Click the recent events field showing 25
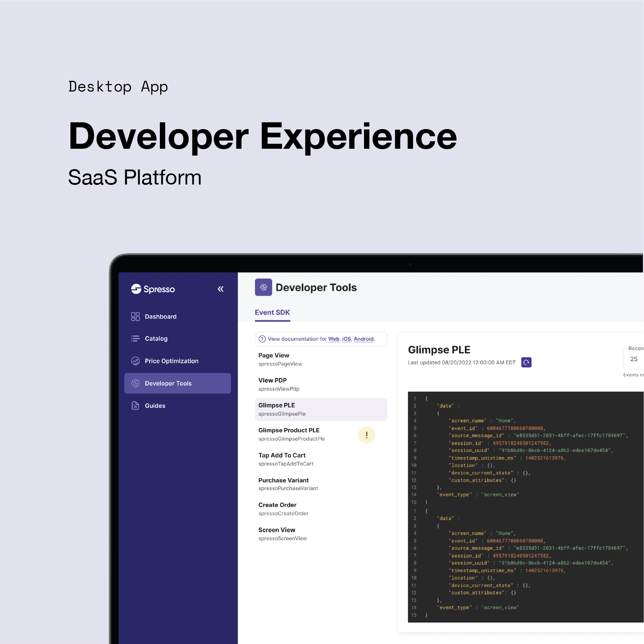 pos(633,359)
